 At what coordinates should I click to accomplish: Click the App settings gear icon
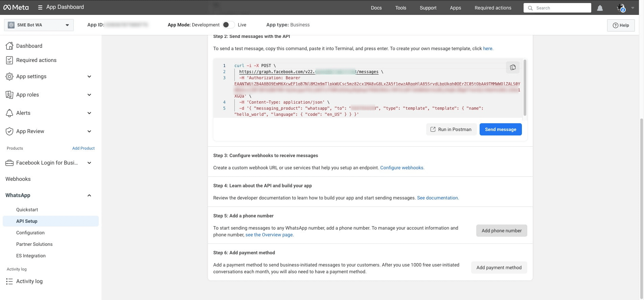coord(9,77)
